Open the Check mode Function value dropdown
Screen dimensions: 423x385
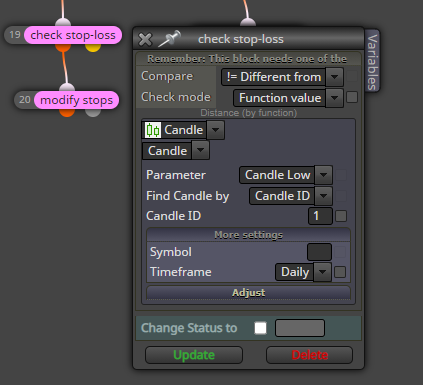(x=288, y=98)
